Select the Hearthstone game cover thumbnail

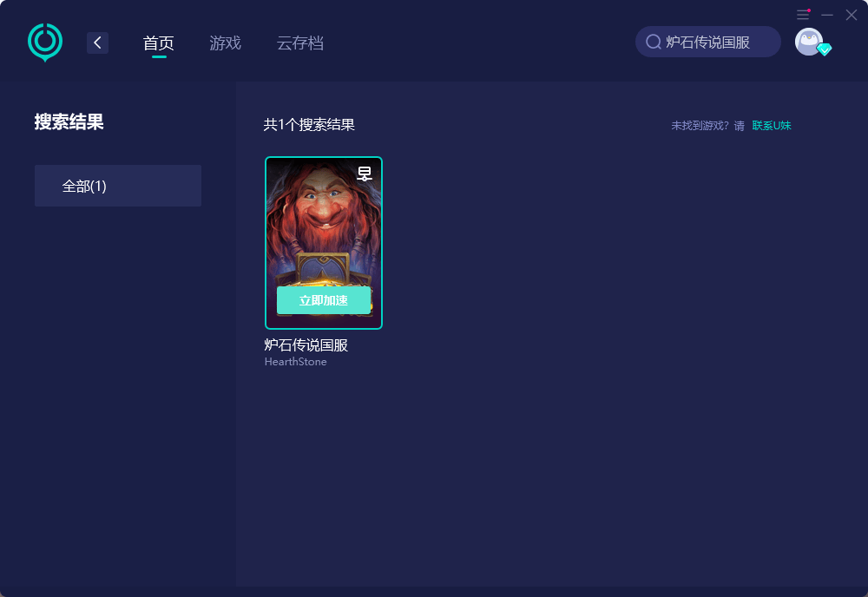pos(324,243)
